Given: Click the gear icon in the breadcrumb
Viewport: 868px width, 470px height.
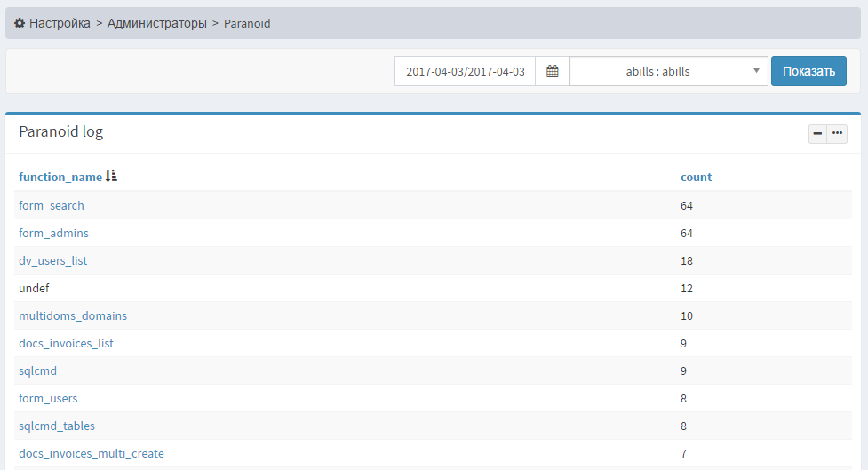Looking at the screenshot, I should point(20,23).
